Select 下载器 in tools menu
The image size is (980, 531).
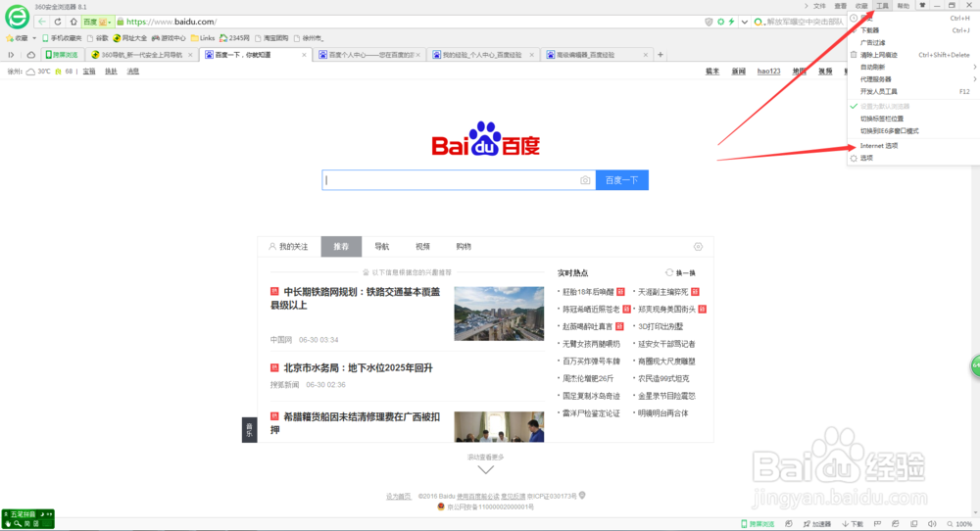pyautogui.click(x=913, y=30)
